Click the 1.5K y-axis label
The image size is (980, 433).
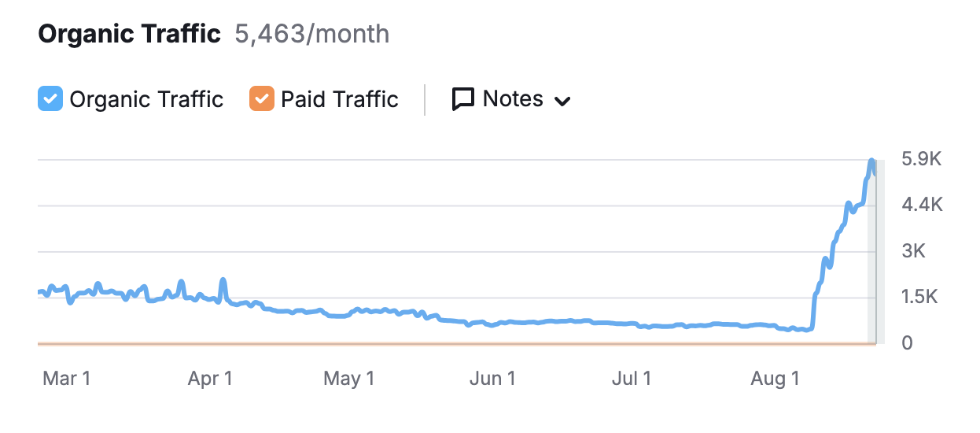[x=922, y=298]
